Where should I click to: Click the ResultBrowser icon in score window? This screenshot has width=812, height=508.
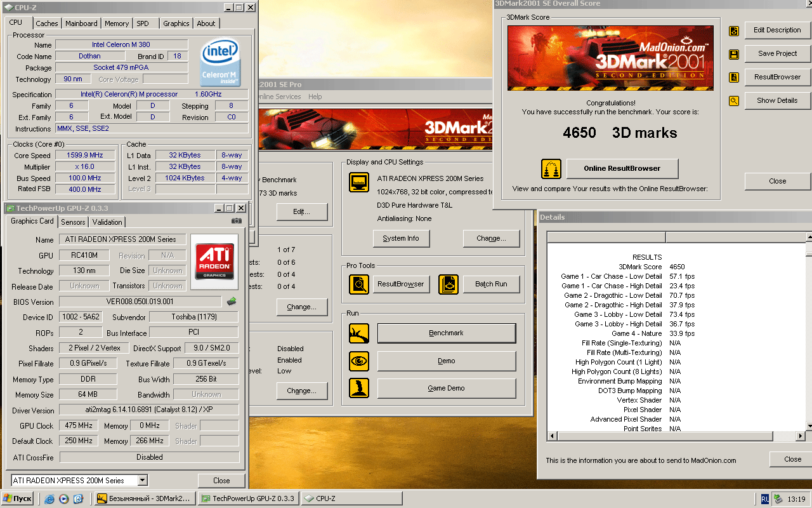[x=734, y=77]
